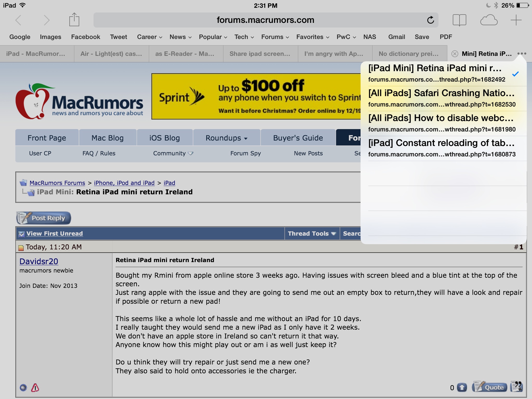
Task: Click the Post Reply button
Action: [x=43, y=218]
